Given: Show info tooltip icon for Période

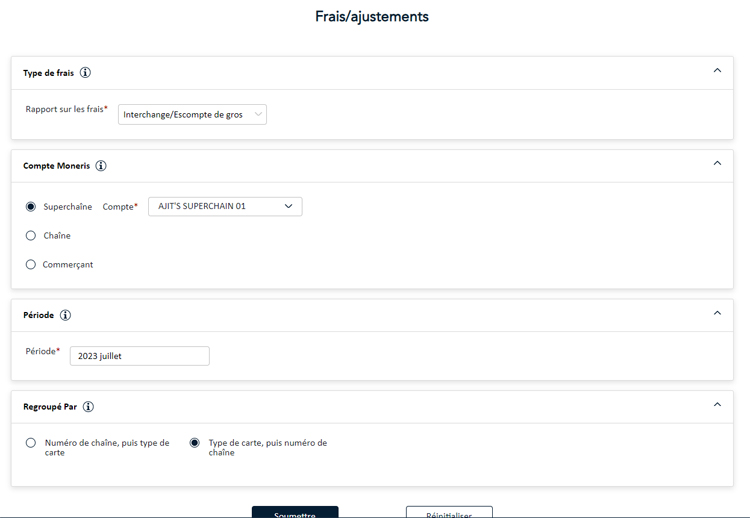Looking at the screenshot, I should tap(65, 315).
